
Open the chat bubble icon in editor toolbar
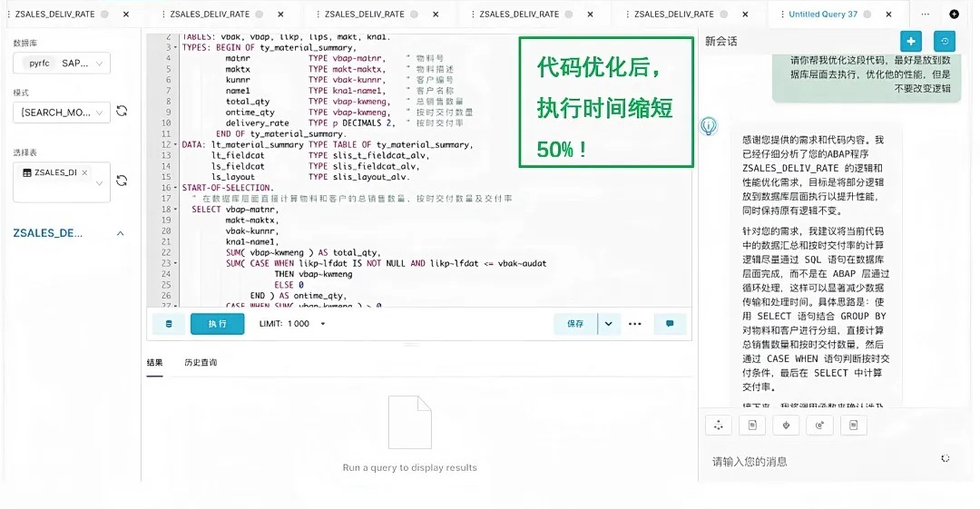(x=670, y=324)
